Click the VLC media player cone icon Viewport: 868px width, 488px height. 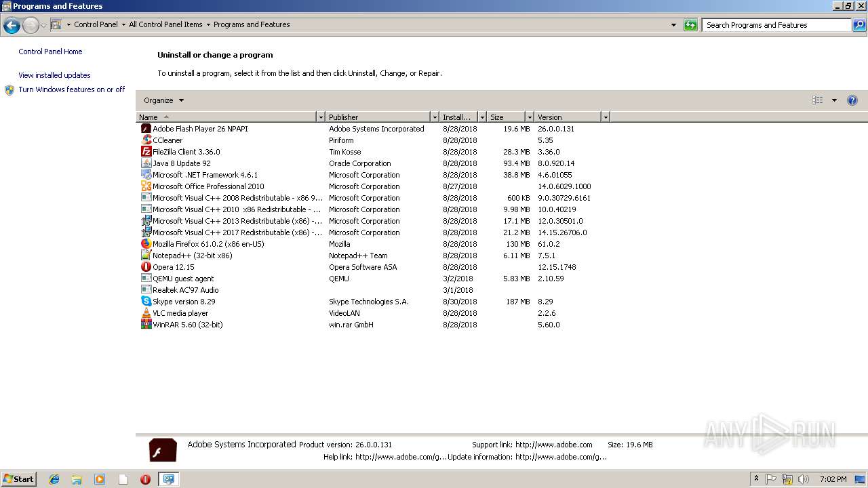pyautogui.click(x=146, y=313)
